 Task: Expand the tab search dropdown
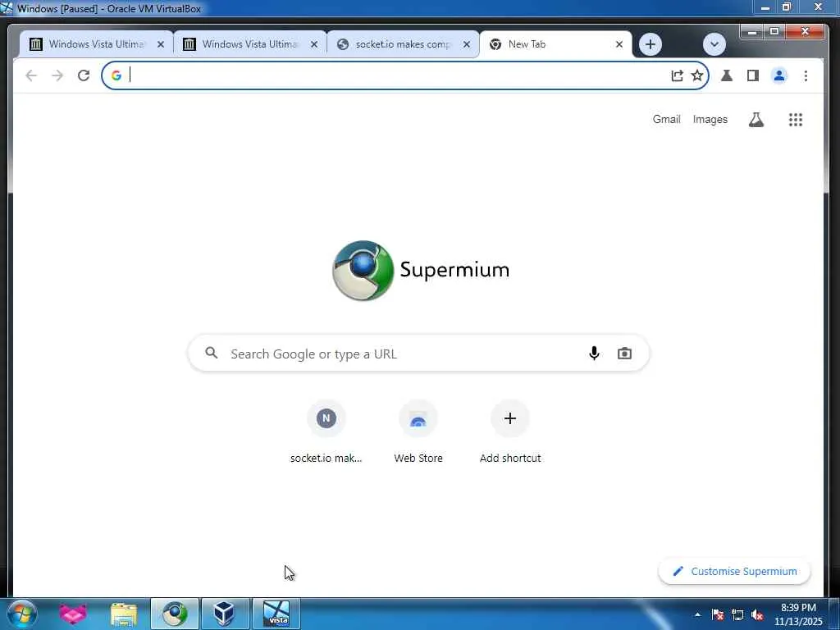(x=714, y=44)
